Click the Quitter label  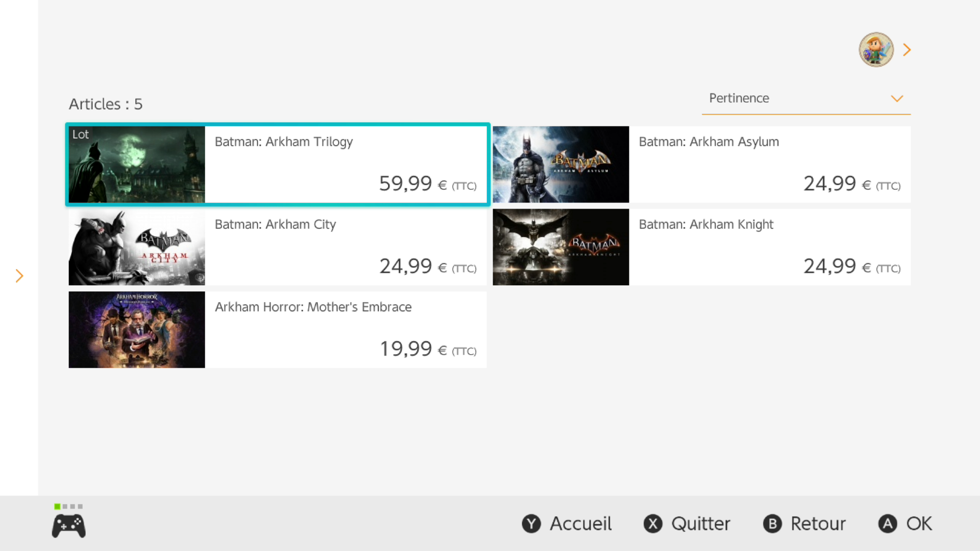click(700, 523)
